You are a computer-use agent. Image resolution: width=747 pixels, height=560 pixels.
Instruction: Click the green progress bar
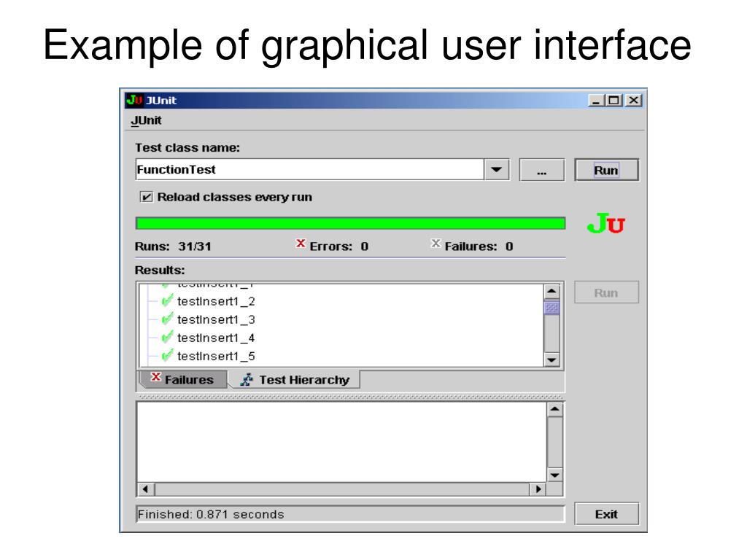pyautogui.click(x=351, y=223)
